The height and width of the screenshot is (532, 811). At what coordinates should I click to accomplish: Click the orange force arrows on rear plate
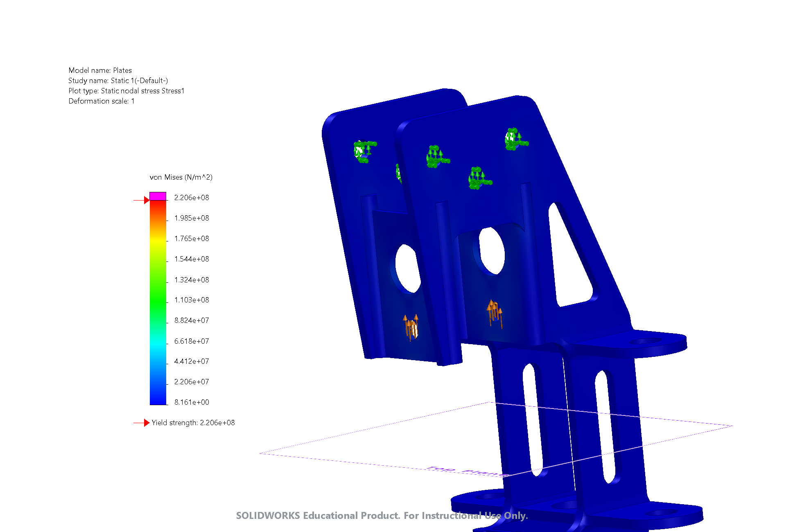411,327
